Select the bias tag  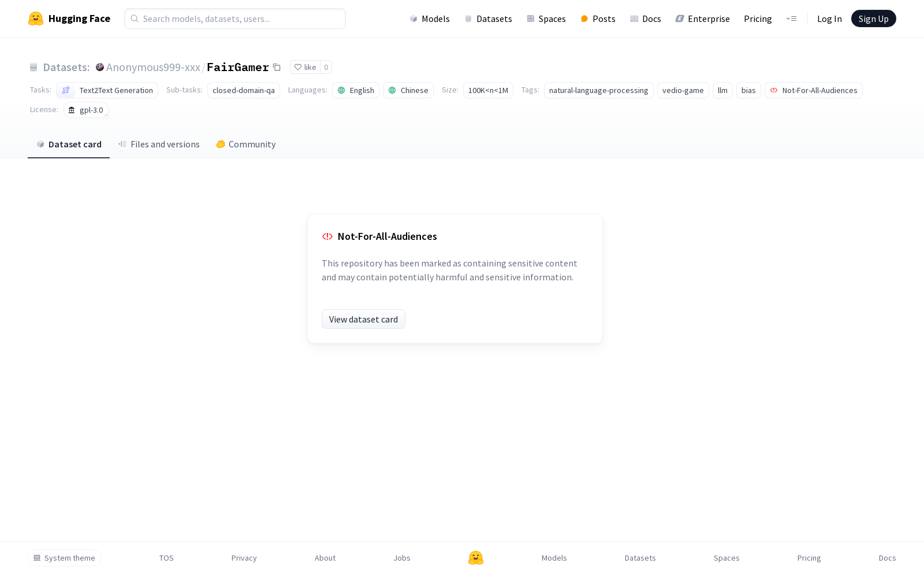click(x=748, y=90)
